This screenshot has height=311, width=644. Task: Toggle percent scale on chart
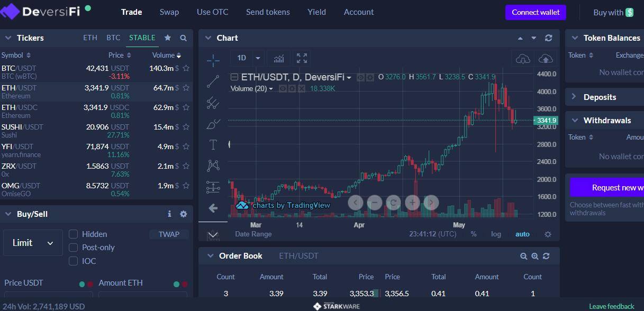[474, 234]
